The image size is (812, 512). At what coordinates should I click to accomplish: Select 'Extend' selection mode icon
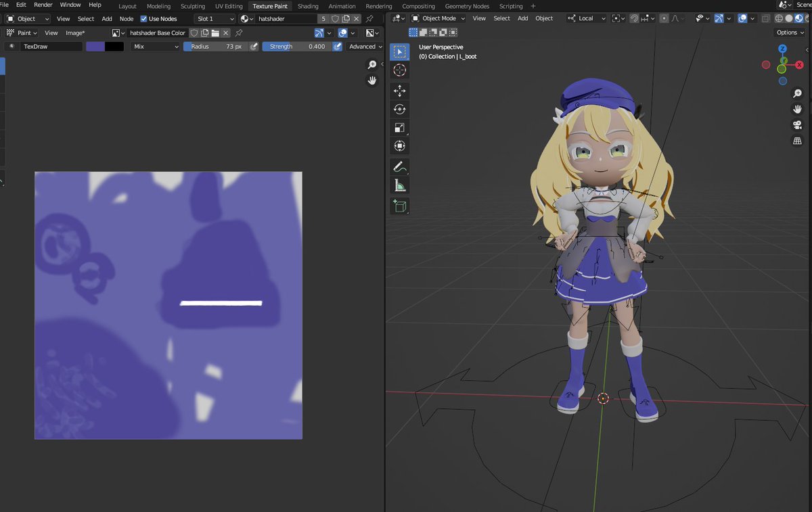(x=424, y=32)
